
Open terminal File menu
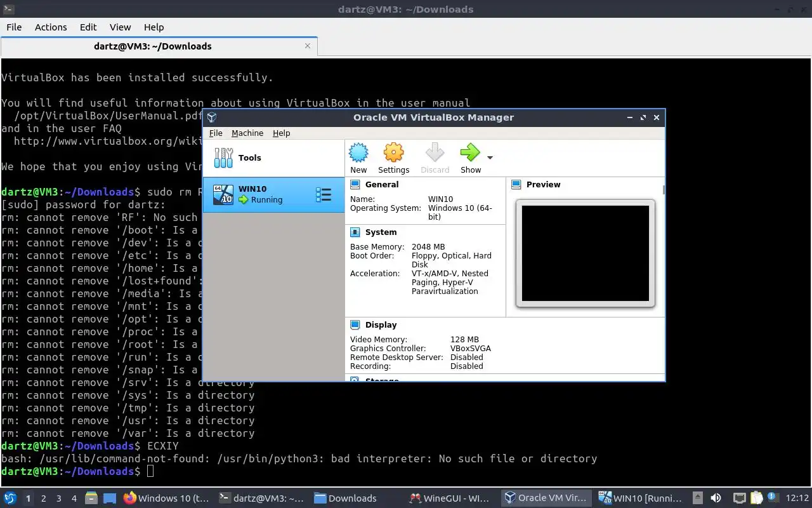pyautogui.click(x=14, y=27)
